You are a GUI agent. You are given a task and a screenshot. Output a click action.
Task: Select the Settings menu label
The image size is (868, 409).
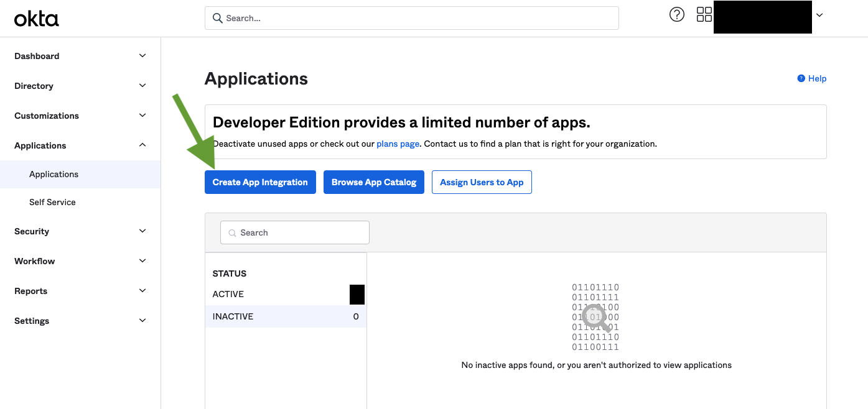[32, 321]
